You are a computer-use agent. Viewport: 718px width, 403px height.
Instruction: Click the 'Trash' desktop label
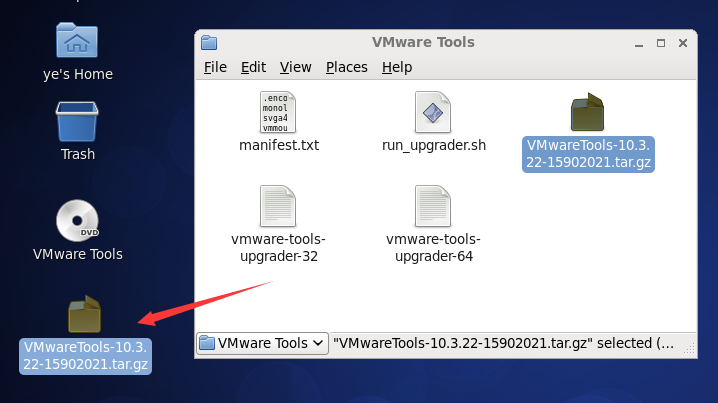tap(78, 154)
